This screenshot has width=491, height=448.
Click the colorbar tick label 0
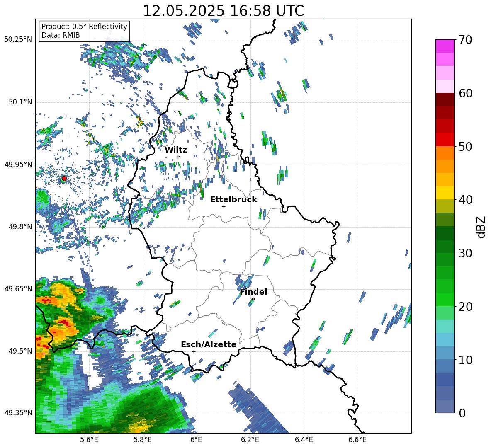[x=462, y=413]
